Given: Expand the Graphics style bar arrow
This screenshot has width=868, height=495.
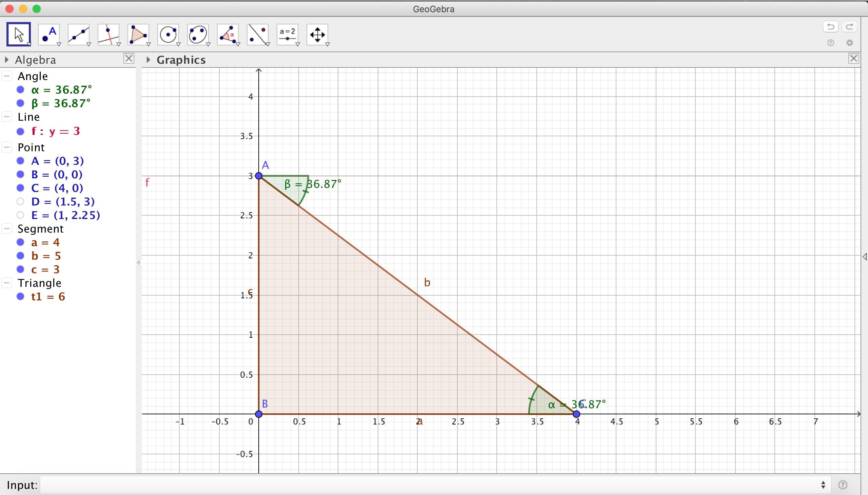Looking at the screenshot, I should click(x=148, y=60).
